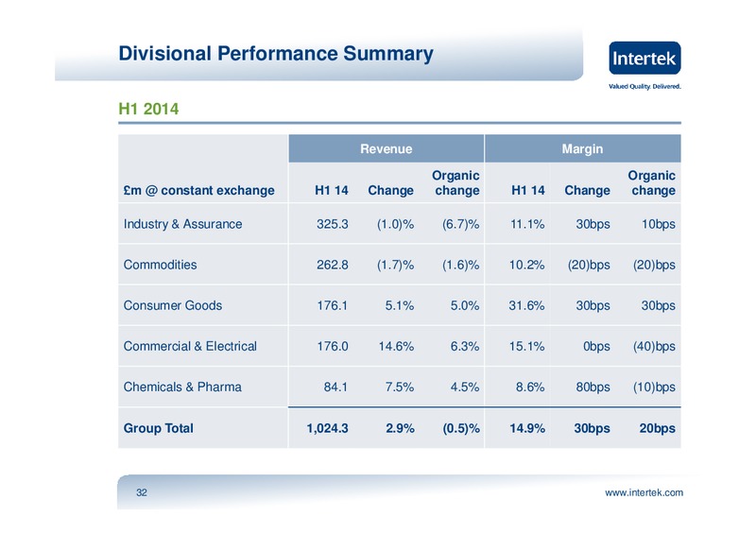The image size is (756, 534).
Task: Click revenue value 176.0
Action: click(x=333, y=346)
